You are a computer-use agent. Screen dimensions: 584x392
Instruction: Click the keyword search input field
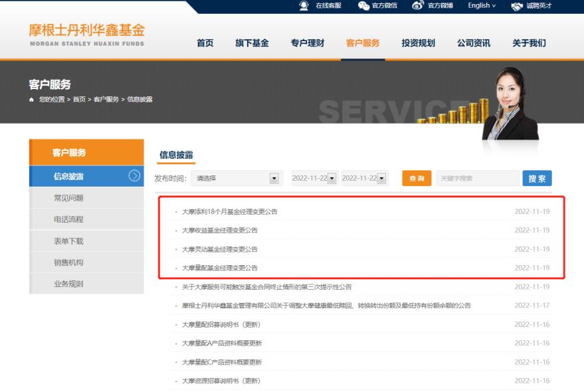pyautogui.click(x=477, y=178)
